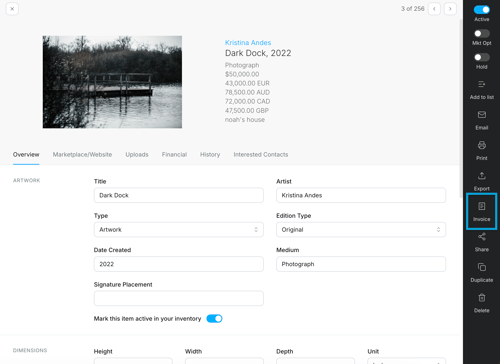Export the artwork record

(482, 181)
